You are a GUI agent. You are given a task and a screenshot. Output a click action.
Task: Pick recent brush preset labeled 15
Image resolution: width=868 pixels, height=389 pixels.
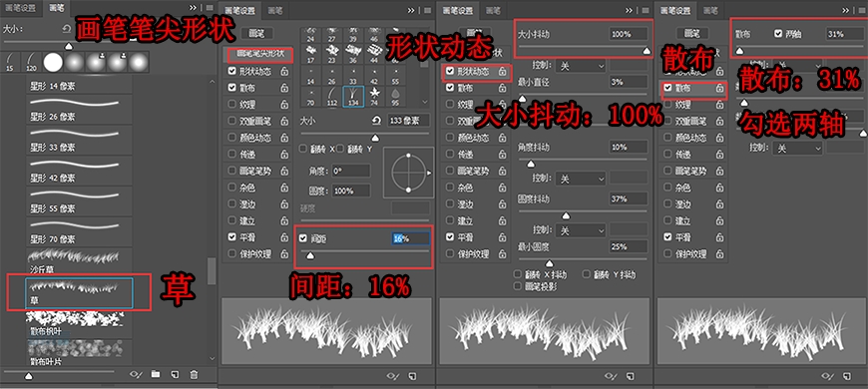(x=10, y=62)
